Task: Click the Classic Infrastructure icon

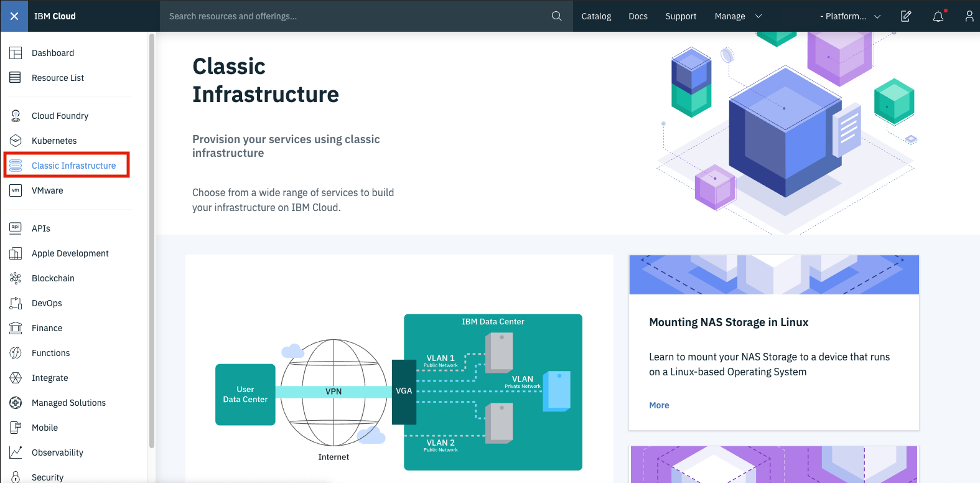Action: pos(16,166)
